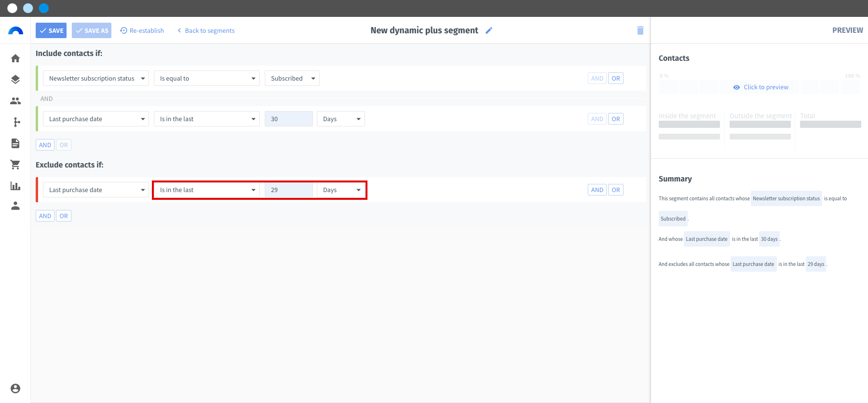Click the blue arch logo icon
This screenshot has width=868, height=403.
(x=15, y=30)
